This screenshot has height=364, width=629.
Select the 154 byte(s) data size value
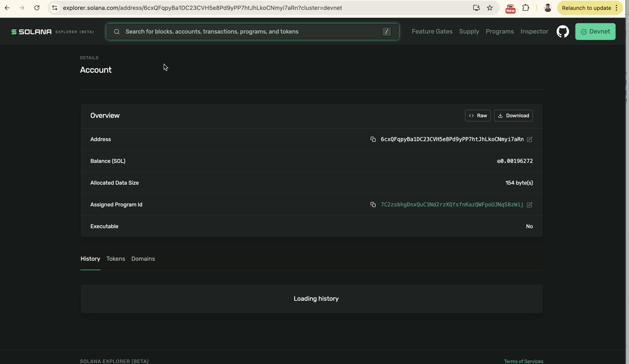pyautogui.click(x=519, y=183)
